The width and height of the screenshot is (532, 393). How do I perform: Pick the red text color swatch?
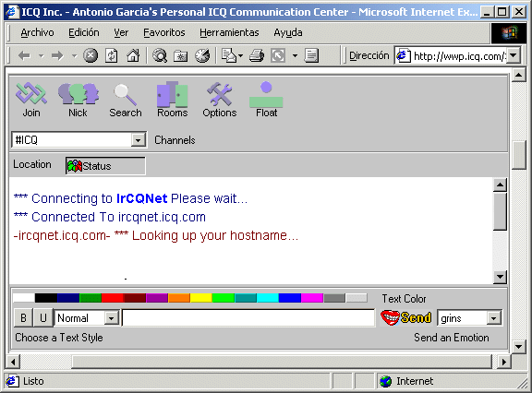click(113, 298)
